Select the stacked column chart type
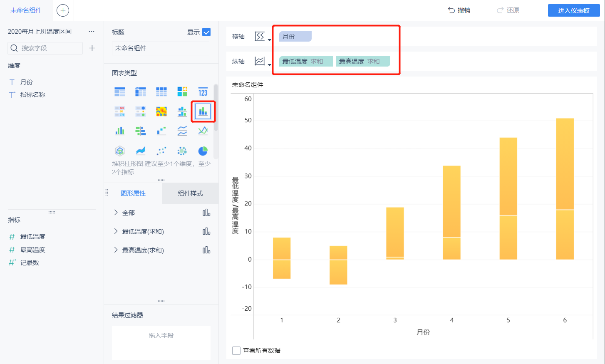The width and height of the screenshot is (605, 364). pyautogui.click(x=203, y=111)
